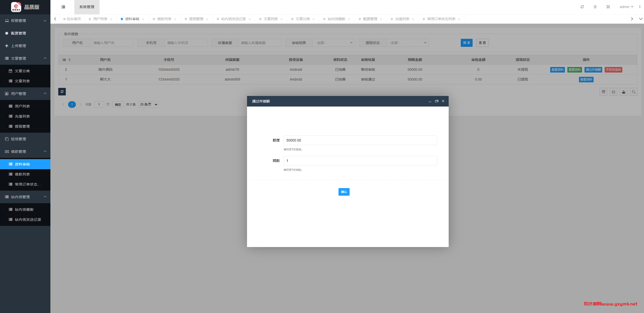Open 上传管理 in sidebar
644x313 pixels.
coord(25,46)
